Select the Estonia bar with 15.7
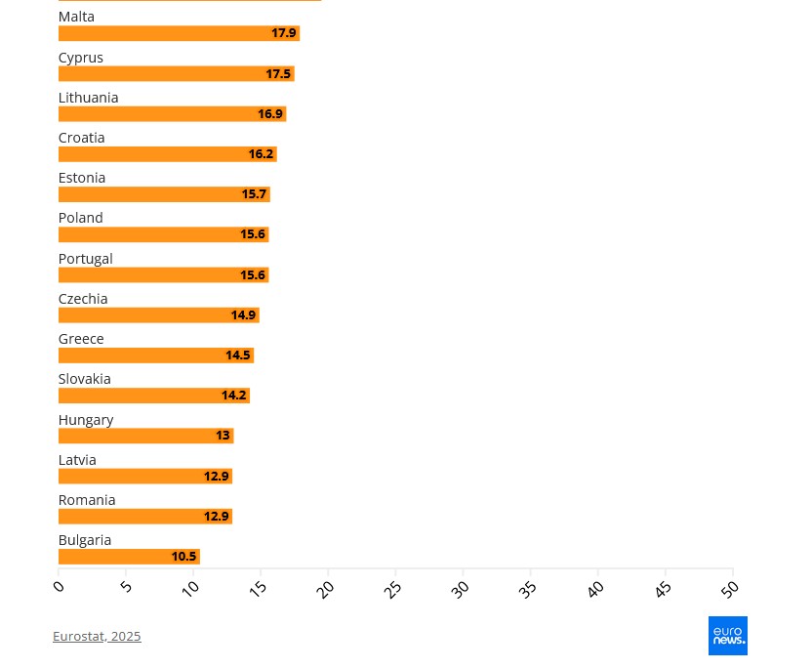 (x=164, y=194)
